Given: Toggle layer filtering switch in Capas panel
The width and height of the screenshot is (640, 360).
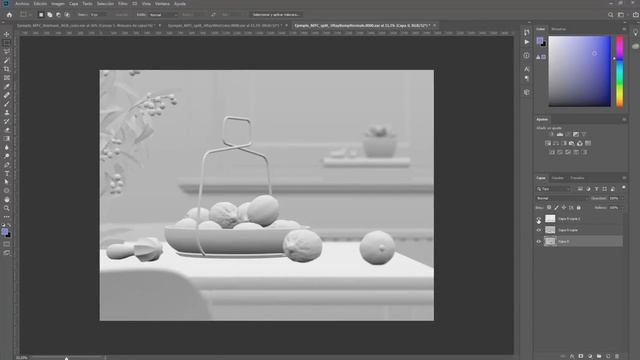Looking at the screenshot, I should (623, 187).
